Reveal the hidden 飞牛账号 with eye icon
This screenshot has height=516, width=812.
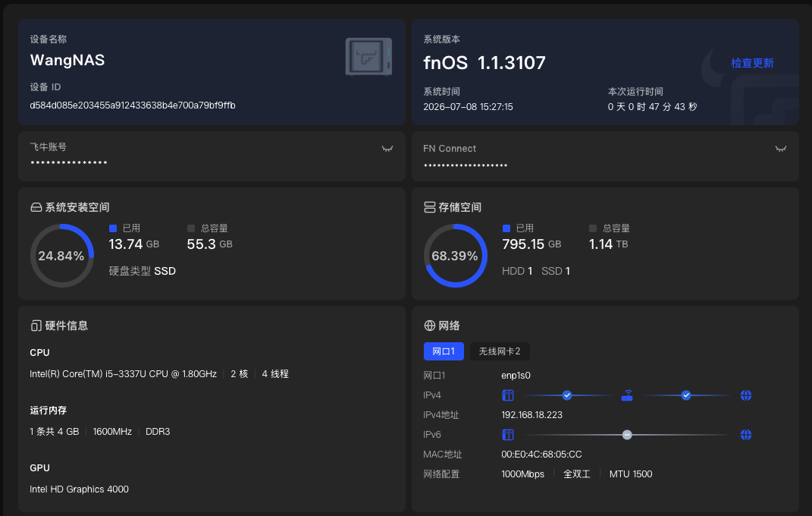[387, 149]
